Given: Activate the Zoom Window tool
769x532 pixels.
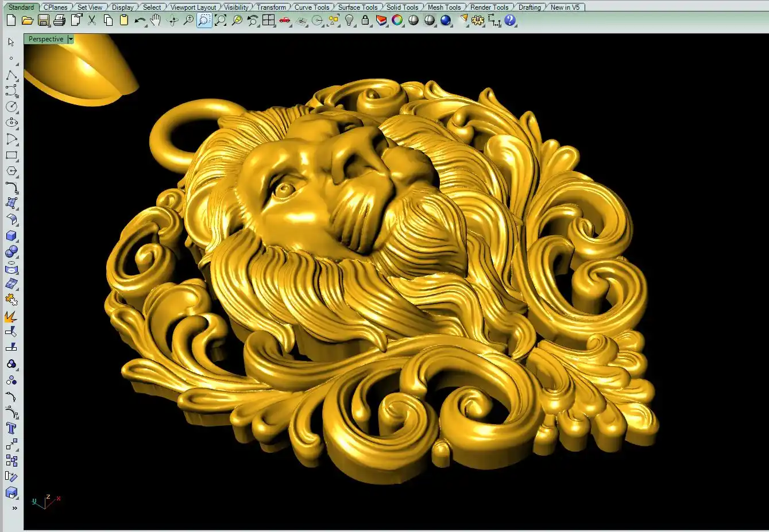Looking at the screenshot, I should [204, 21].
